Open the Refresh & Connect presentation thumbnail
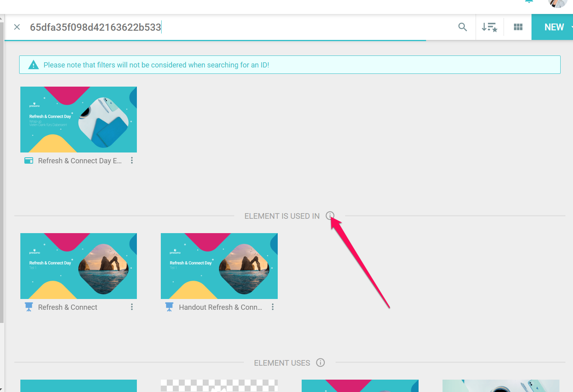The width and height of the screenshot is (573, 392). pyautogui.click(x=79, y=266)
